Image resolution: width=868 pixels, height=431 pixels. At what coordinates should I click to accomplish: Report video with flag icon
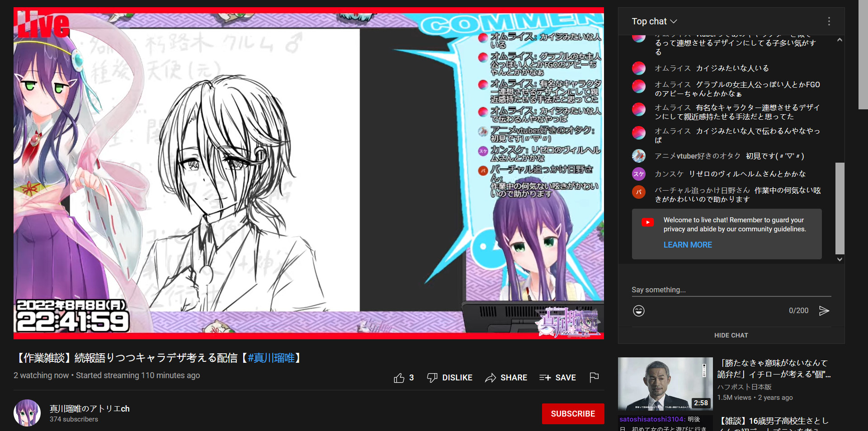coord(594,377)
